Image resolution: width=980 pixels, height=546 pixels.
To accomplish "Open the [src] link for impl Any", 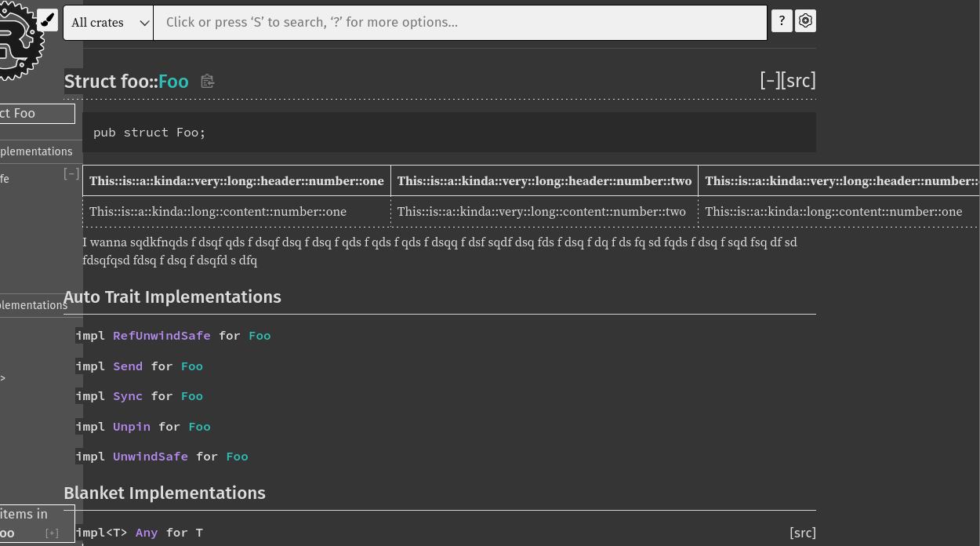I will click(x=802, y=532).
